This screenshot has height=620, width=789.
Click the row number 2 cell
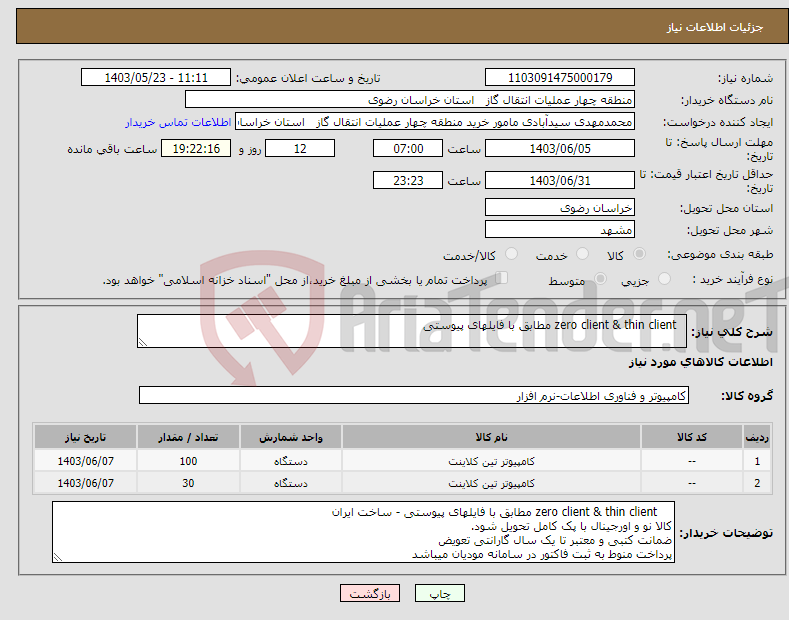tap(757, 483)
